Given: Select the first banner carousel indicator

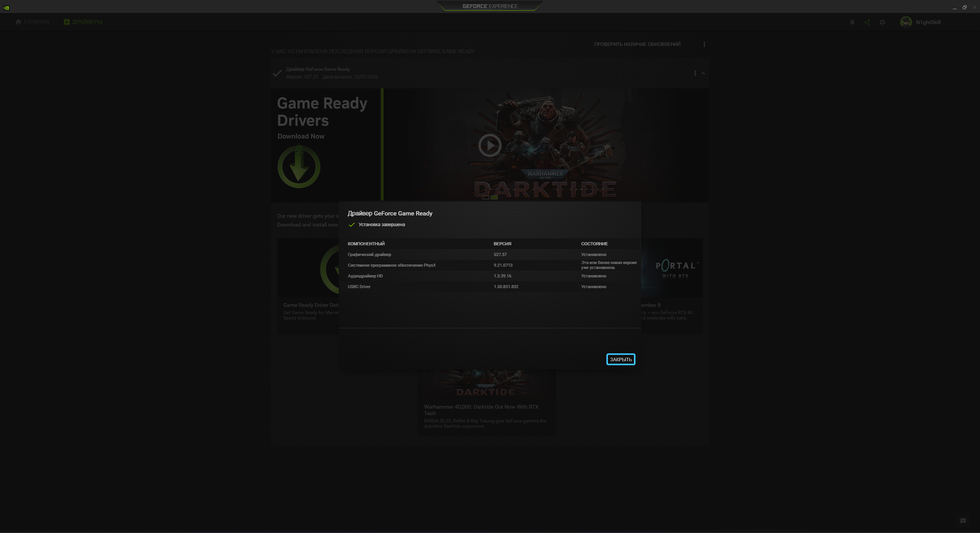Looking at the screenshot, I should [x=485, y=197].
